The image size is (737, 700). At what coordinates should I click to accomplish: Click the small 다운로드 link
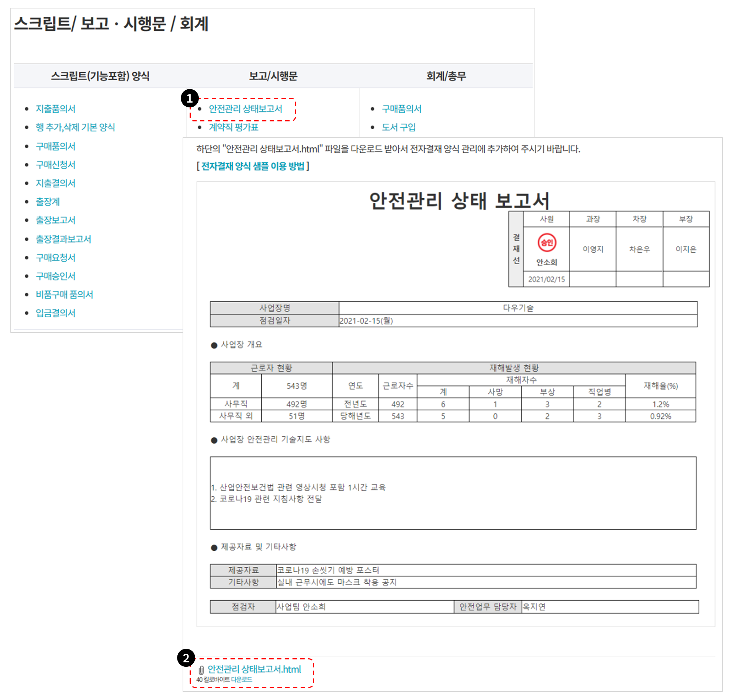point(241,679)
